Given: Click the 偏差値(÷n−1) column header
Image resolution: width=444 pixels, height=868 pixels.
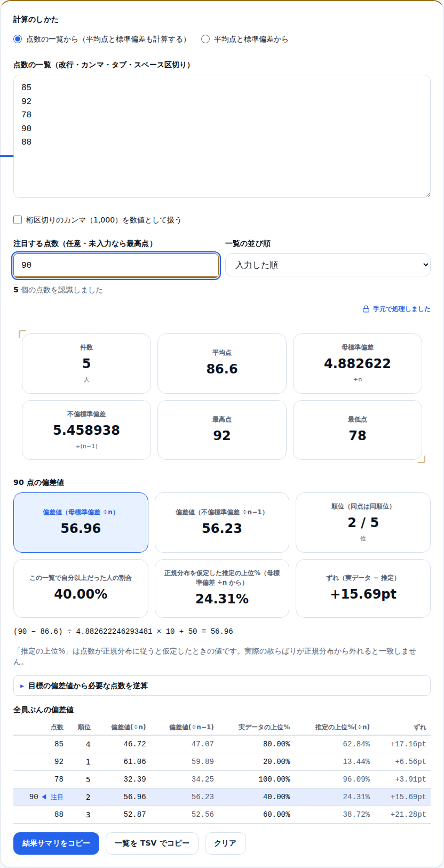Looking at the screenshot, I should (x=192, y=727).
